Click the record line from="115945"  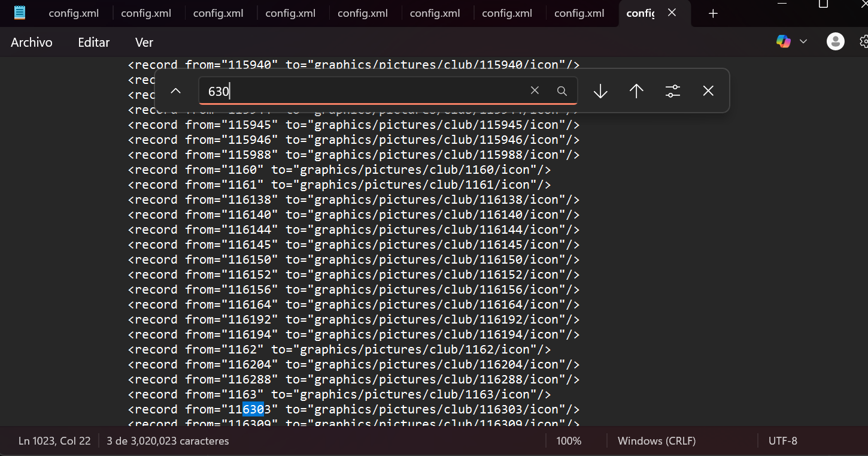354,125
